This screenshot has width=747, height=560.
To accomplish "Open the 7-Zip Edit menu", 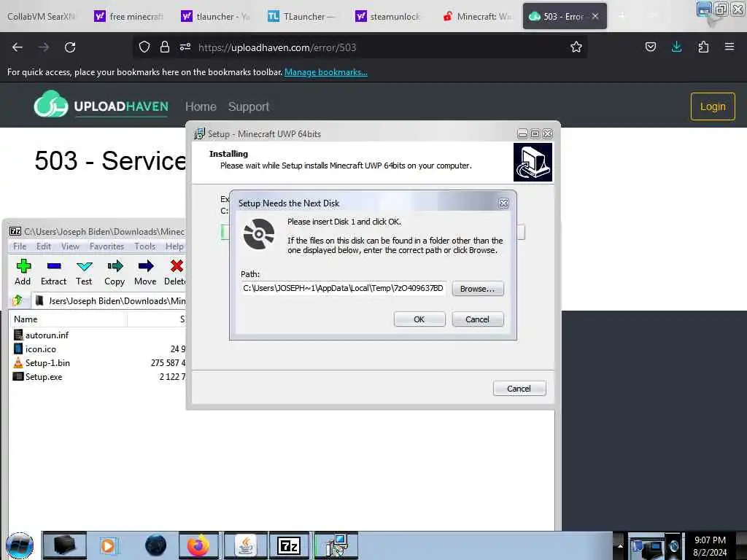I will coord(43,246).
